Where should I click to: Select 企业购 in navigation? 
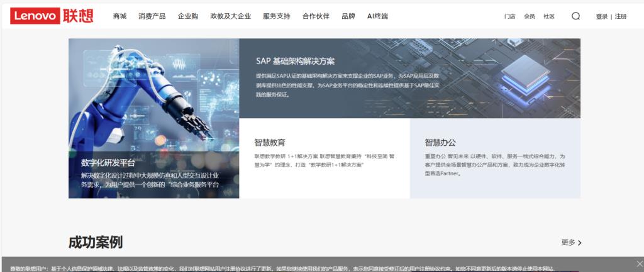(x=188, y=16)
